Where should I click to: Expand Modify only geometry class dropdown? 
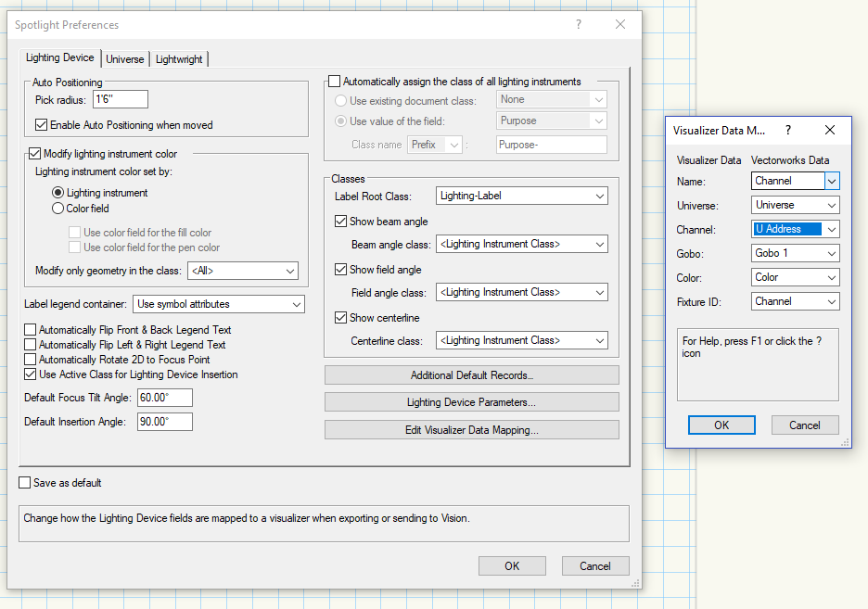[x=242, y=271]
